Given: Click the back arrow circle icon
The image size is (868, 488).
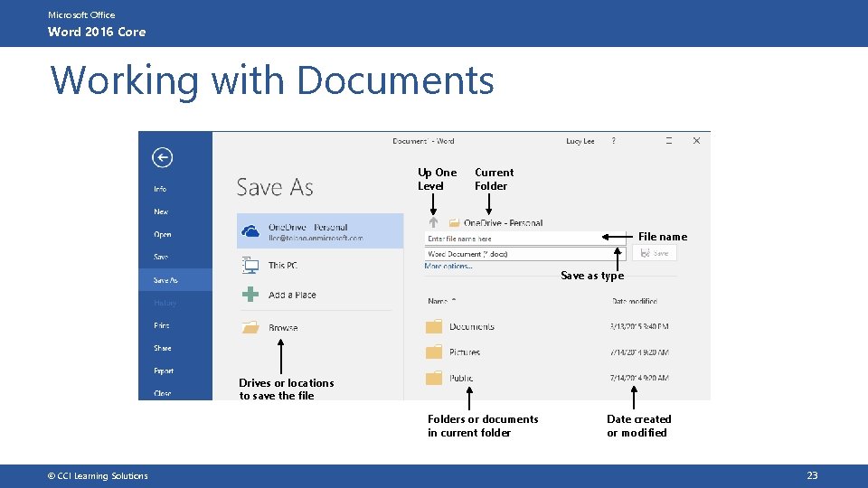Looking at the screenshot, I should pyautogui.click(x=162, y=157).
